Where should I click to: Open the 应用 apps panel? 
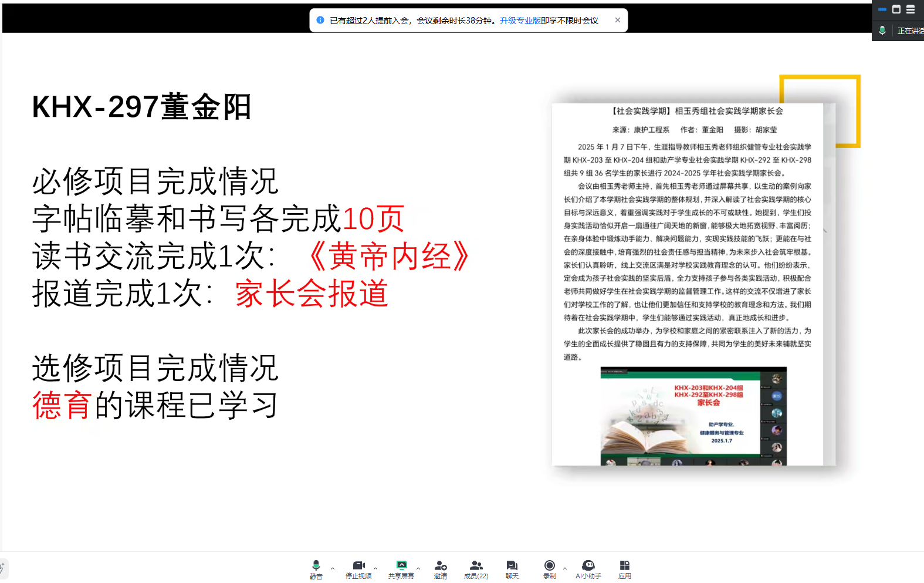624,568
